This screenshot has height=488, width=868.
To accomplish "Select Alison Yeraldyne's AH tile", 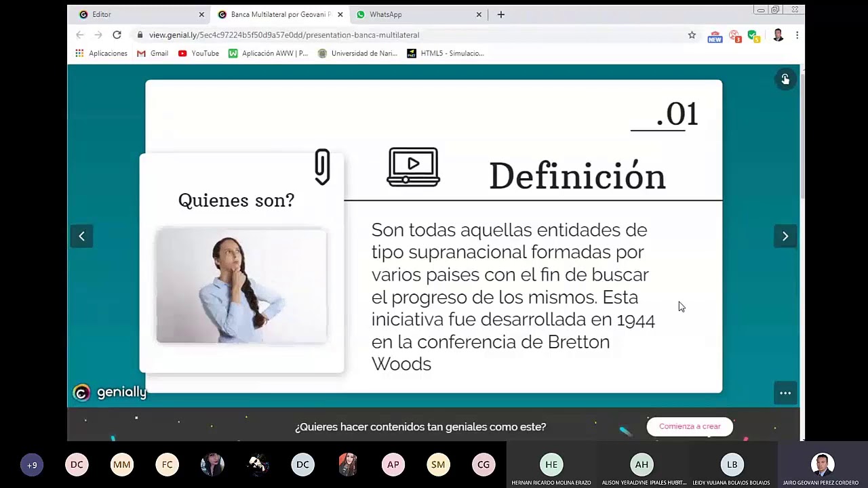I will click(x=642, y=465).
